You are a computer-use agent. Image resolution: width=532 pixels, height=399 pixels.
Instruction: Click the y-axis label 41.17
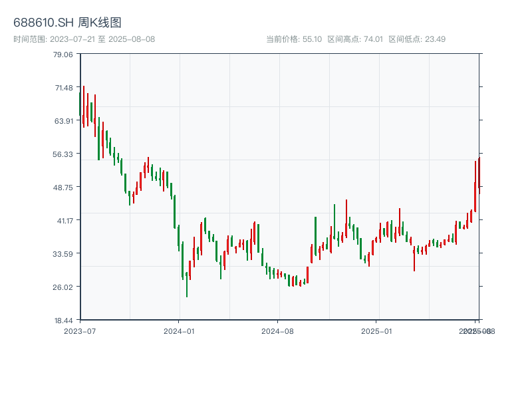pyautogui.click(x=65, y=221)
